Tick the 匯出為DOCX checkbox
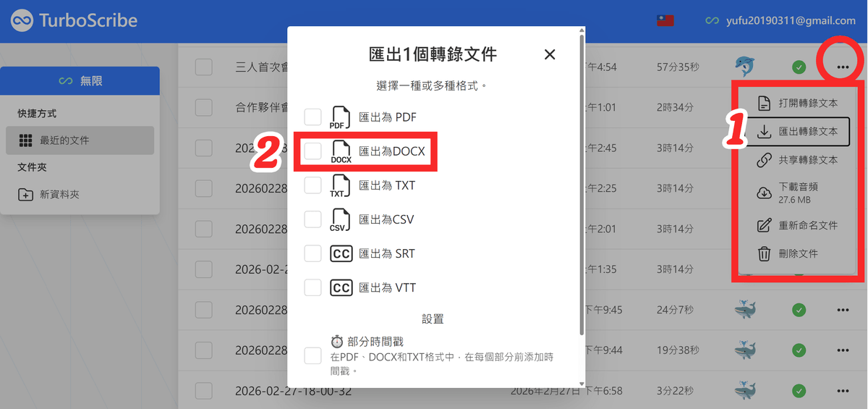Image resolution: width=868 pixels, height=409 pixels. point(312,151)
